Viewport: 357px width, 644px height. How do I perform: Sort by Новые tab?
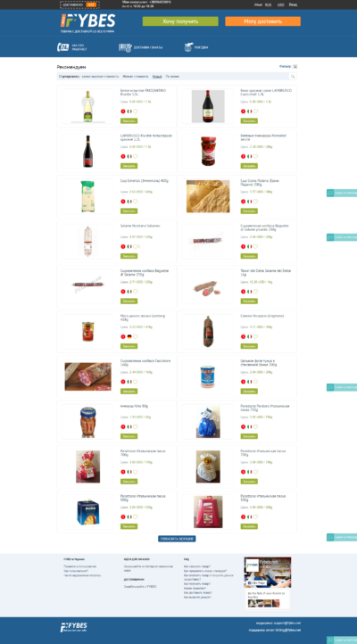157,77
